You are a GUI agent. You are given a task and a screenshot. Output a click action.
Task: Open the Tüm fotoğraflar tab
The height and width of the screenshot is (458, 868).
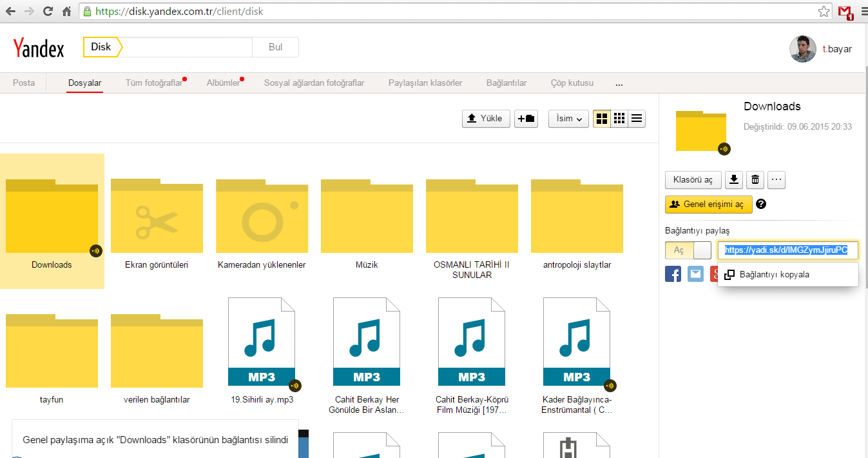154,83
